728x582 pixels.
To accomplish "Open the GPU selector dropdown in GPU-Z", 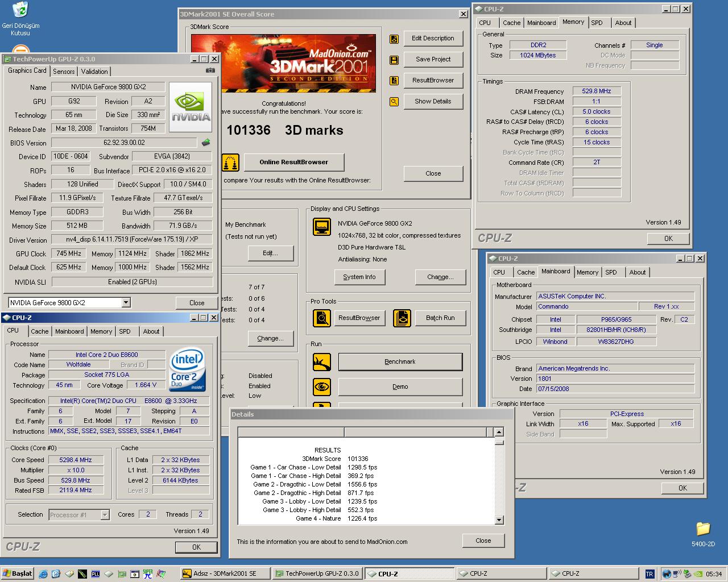I will pos(126,303).
